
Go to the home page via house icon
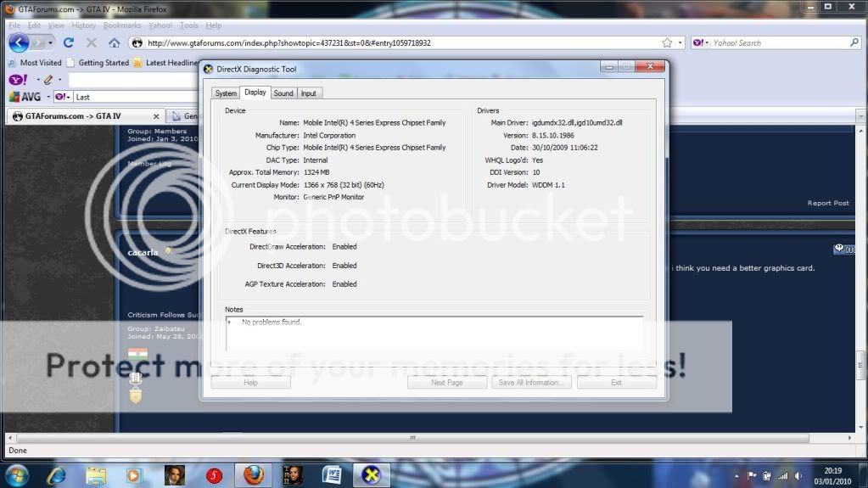click(114, 42)
